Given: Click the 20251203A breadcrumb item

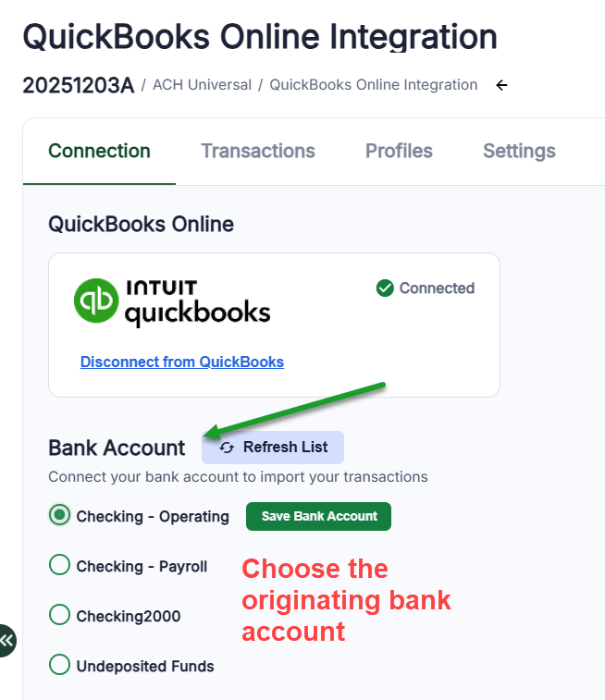Looking at the screenshot, I should (x=79, y=85).
